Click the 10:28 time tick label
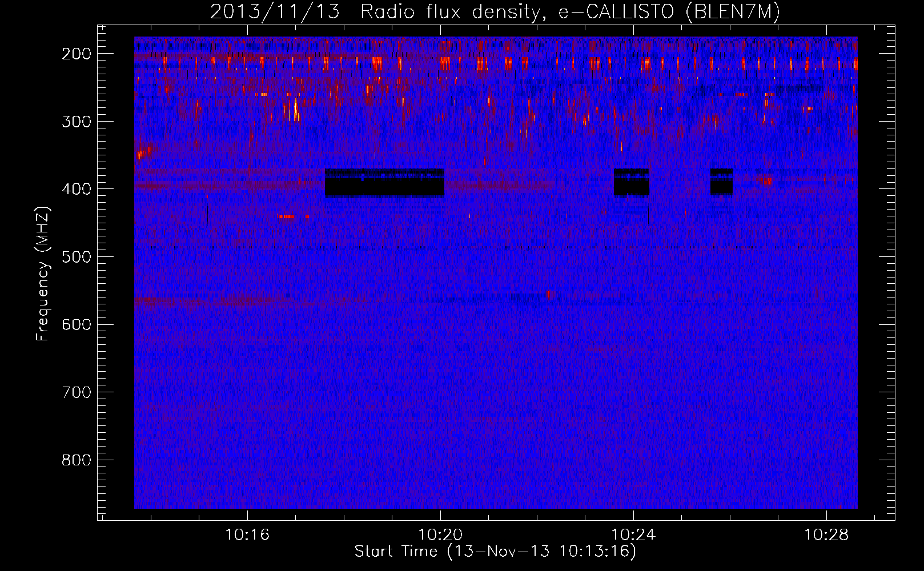Screen dimensions: 924x571 [826, 535]
